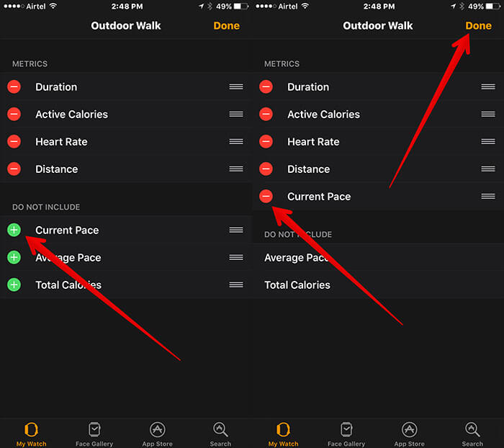
Task: Select Current Pace label on left screen
Action: 67,230
